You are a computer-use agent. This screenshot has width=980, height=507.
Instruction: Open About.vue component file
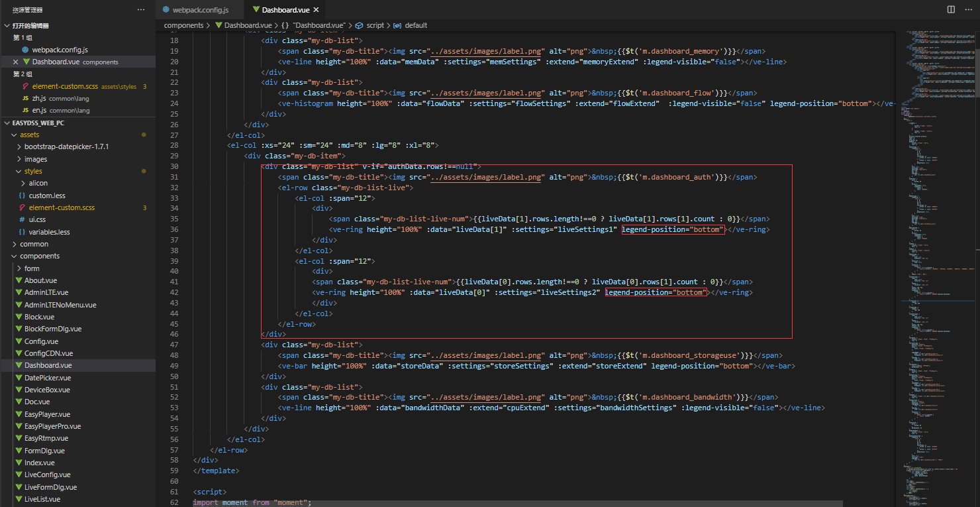point(78,280)
